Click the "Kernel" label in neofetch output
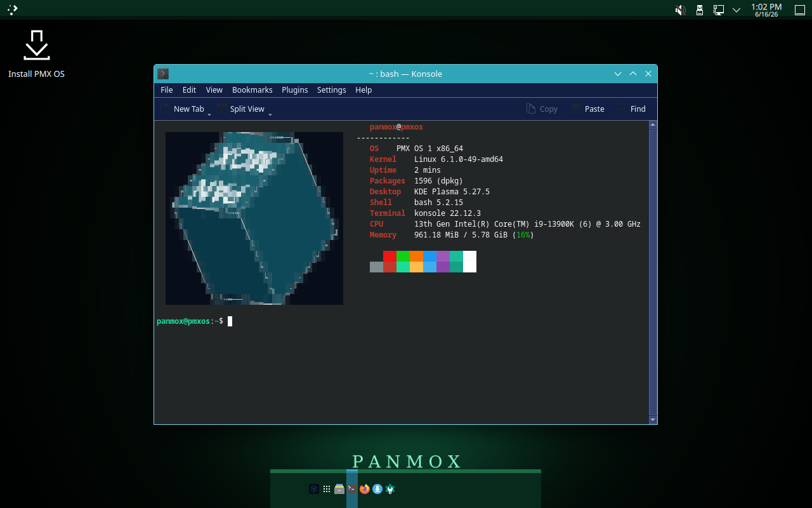 click(x=383, y=159)
